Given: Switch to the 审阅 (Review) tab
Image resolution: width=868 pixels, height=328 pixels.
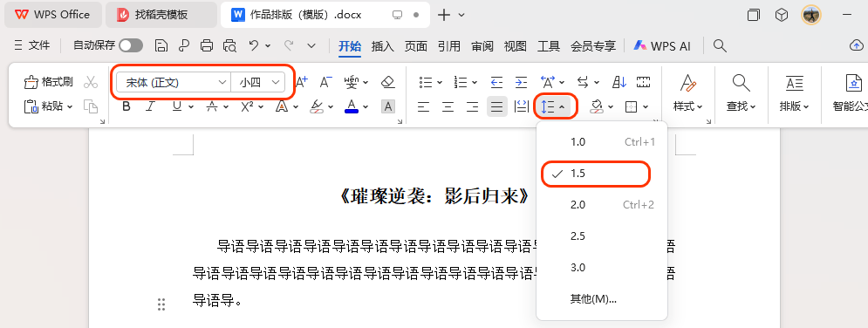Looking at the screenshot, I should tap(482, 46).
